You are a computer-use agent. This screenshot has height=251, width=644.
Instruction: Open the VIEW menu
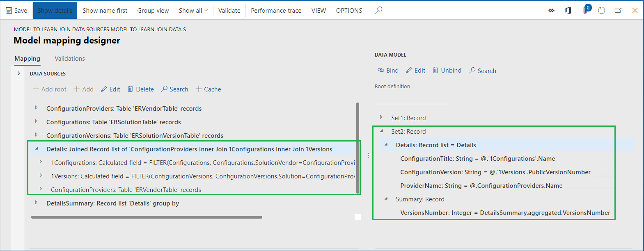319,10
